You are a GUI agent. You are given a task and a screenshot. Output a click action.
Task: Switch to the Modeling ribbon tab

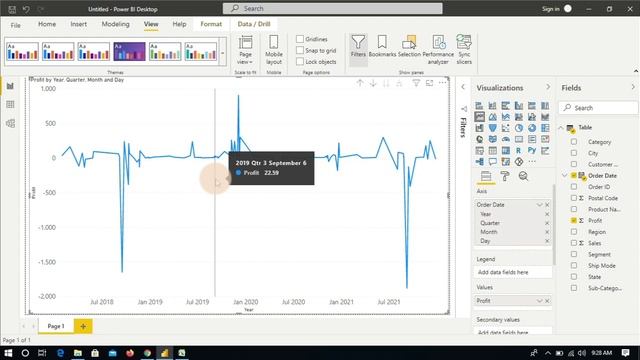click(116, 24)
